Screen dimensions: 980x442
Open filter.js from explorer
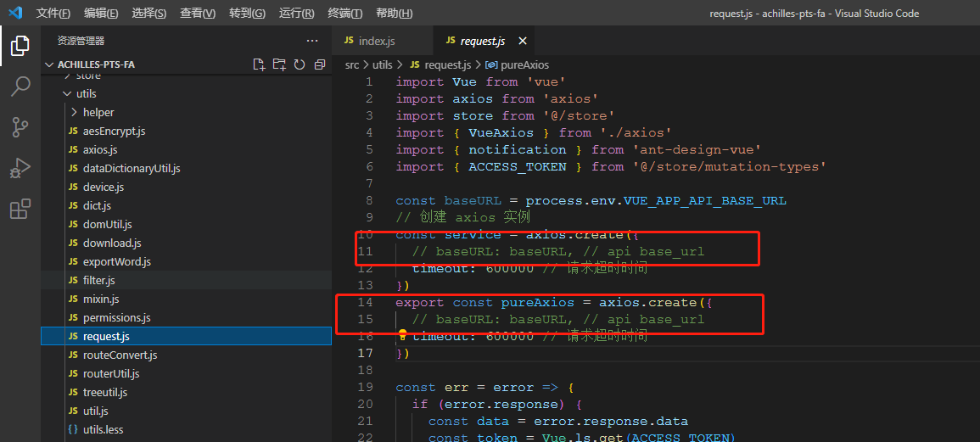tap(187, 281)
